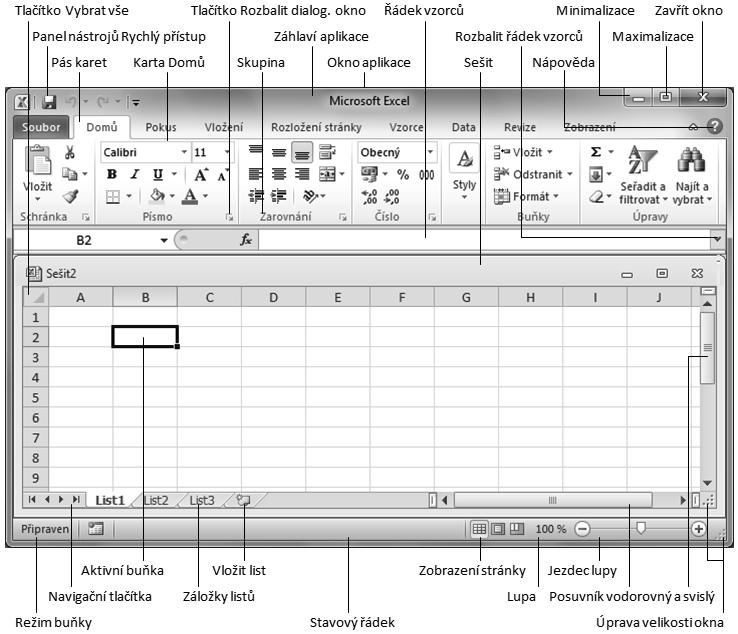Viewport: 738px width, 634px height.
Task: Click the thousands separator 000 icon
Action: point(426,175)
